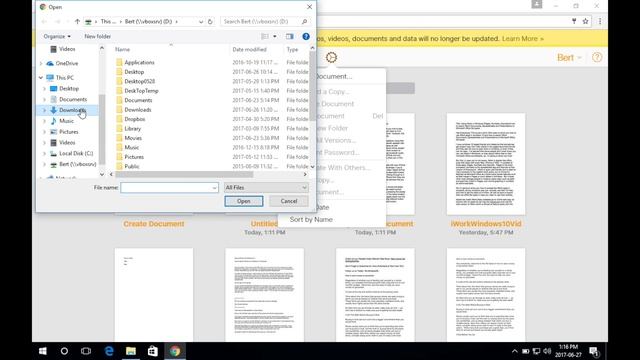Open Chrome's three-dot menu

(x=600, y=21)
